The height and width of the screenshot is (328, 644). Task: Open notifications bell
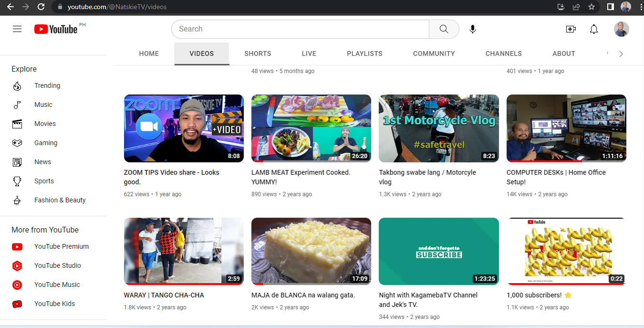pyautogui.click(x=594, y=29)
